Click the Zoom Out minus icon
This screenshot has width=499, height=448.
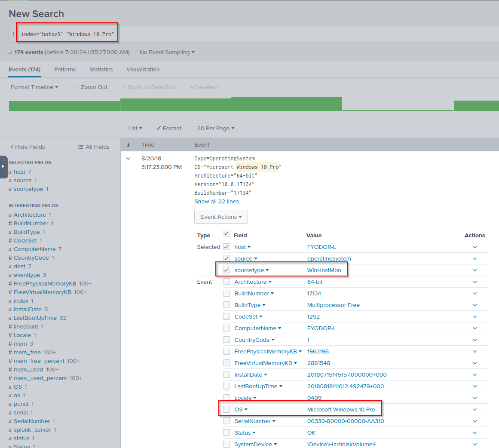tap(77, 87)
